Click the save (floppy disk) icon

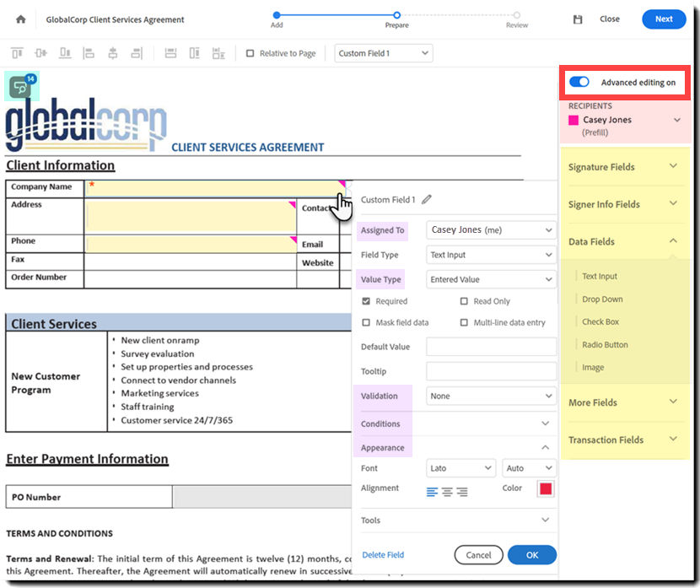pyautogui.click(x=578, y=19)
